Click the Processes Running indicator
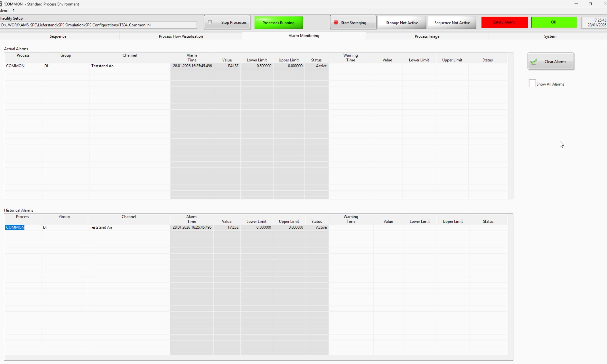This screenshot has height=364, width=607. point(278,23)
